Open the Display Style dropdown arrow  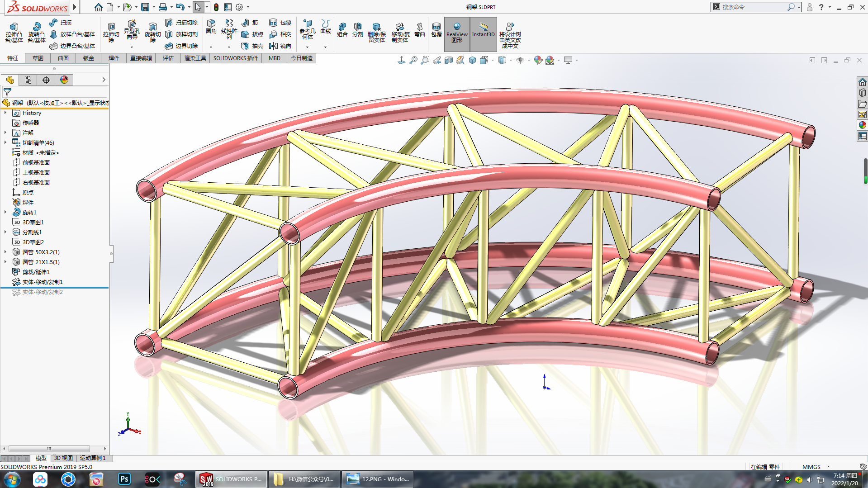(x=511, y=60)
